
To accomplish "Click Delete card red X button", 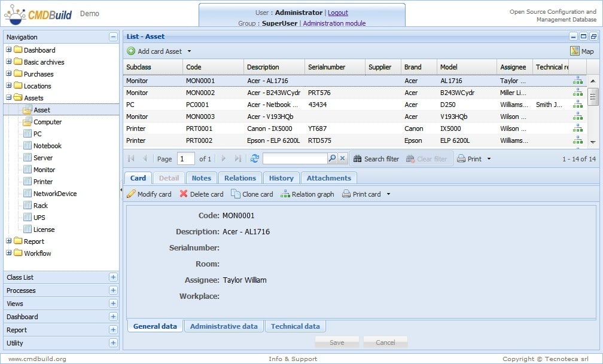I will (x=202, y=194).
